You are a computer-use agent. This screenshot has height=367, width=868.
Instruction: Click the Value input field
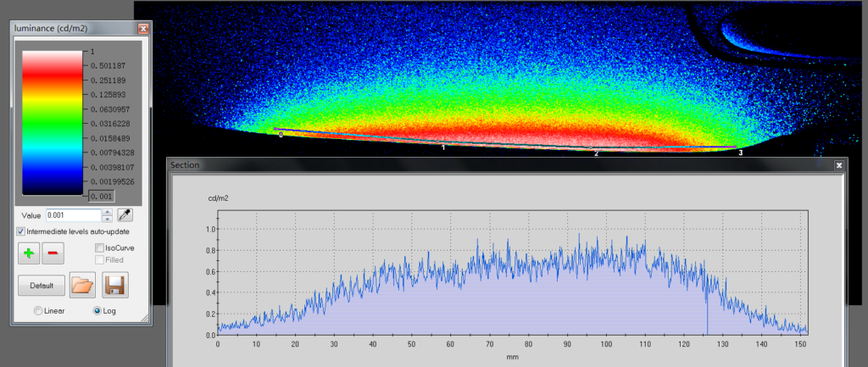[72, 216]
